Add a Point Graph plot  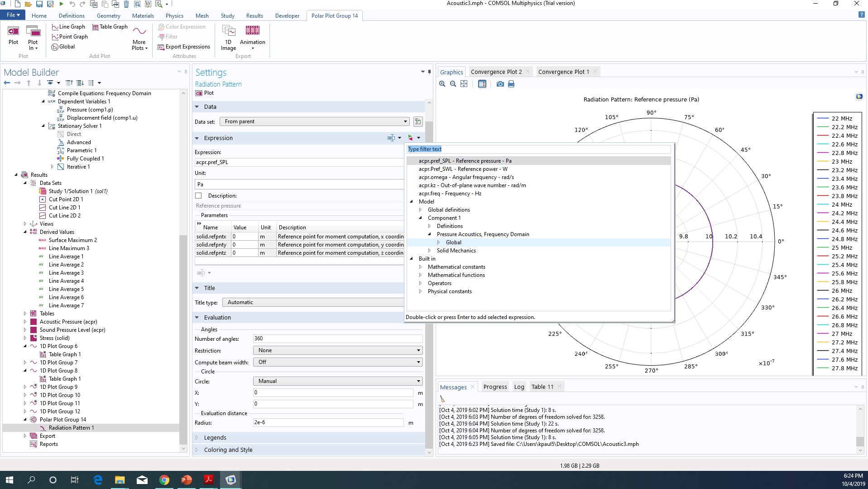pos(70,37)
